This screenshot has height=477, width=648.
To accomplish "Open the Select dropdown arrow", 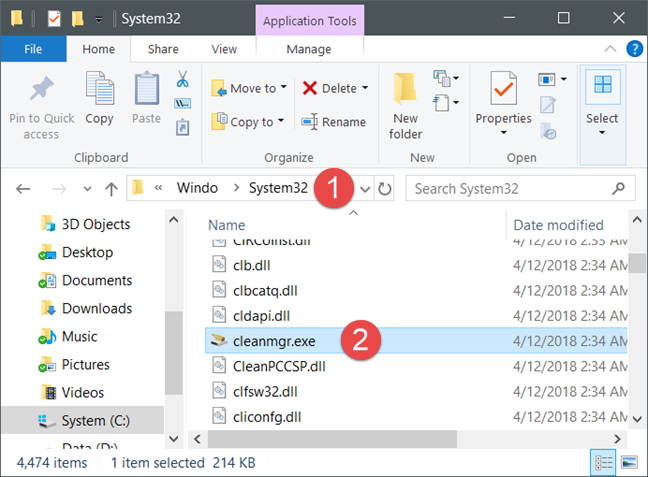I will (602, 133).
